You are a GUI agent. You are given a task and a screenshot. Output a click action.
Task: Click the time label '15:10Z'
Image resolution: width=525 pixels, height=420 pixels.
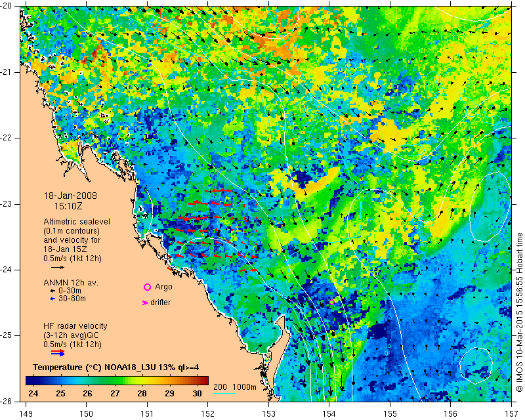pos(68,206)
